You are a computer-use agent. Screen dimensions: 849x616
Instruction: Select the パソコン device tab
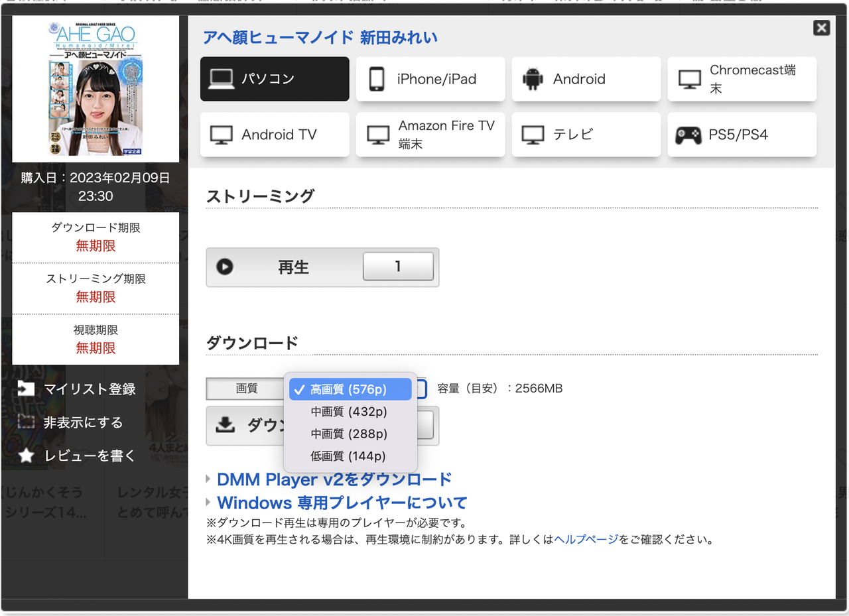click(275, 79)
